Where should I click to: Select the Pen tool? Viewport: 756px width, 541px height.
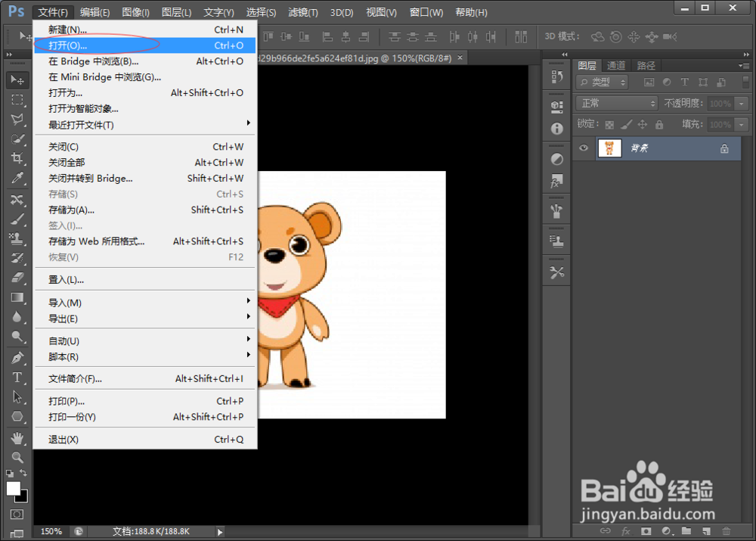tap(17, 358)
